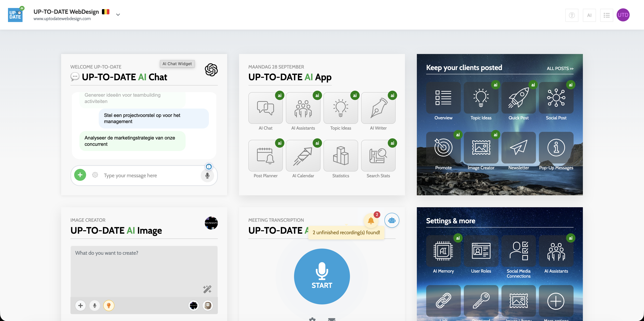Open the help question mark button in header
Screen dimensions: 644x321
click(572, 15)
